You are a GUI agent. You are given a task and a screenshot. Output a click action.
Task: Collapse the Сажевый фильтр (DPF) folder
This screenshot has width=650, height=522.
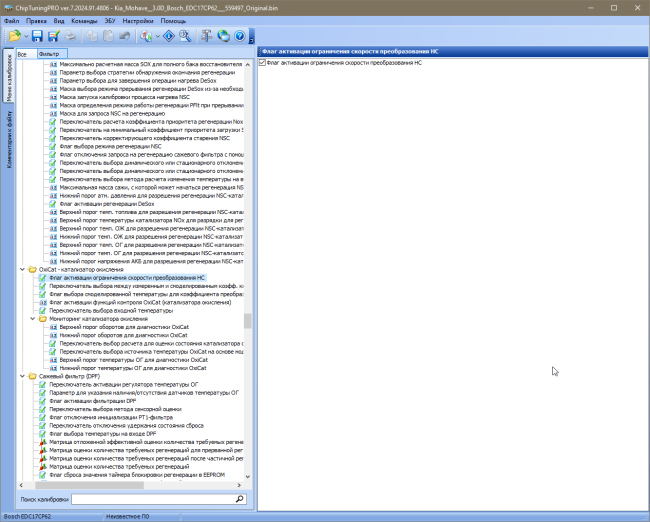[22, 376]
